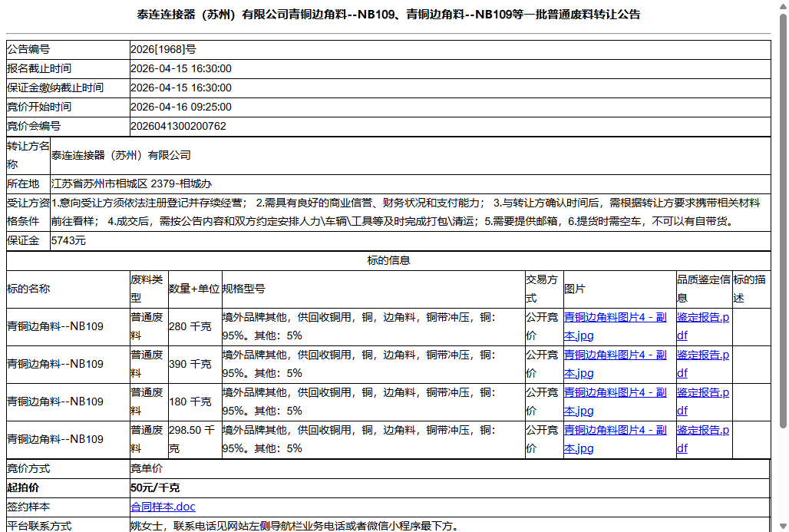
Task: Open image link in 180 千克 row
Action: point(615,402)
